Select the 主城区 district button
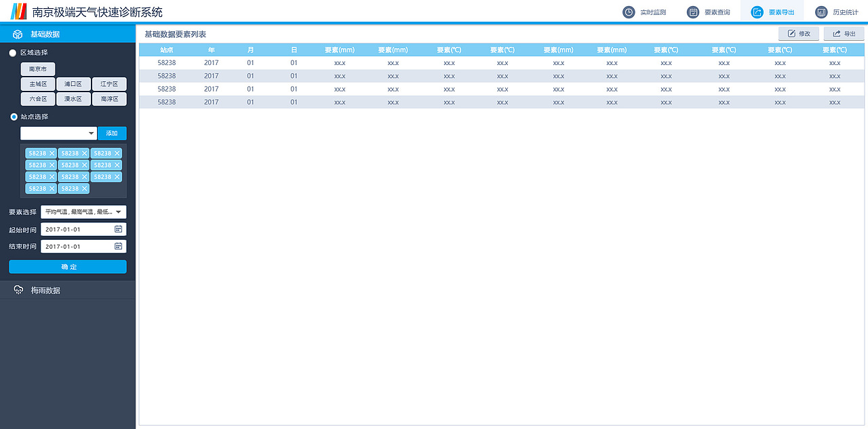Screen dimensions: 868x429 pos(38,84)
